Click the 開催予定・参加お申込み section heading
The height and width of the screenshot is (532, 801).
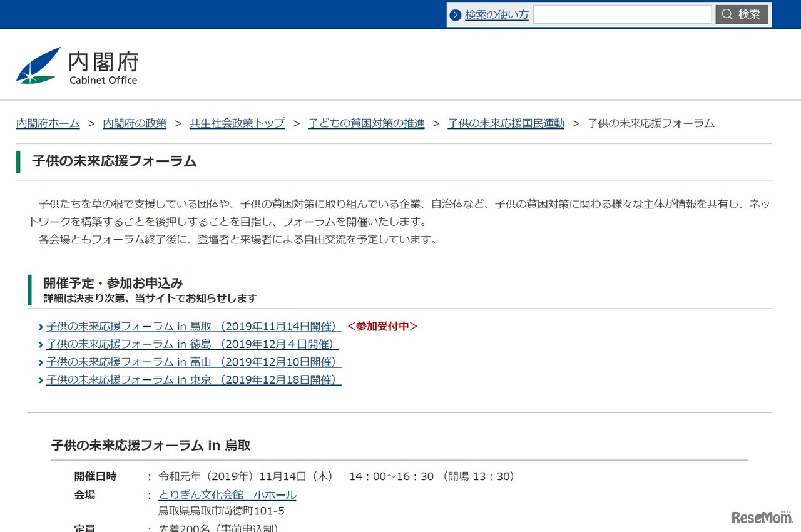point(113,283)
